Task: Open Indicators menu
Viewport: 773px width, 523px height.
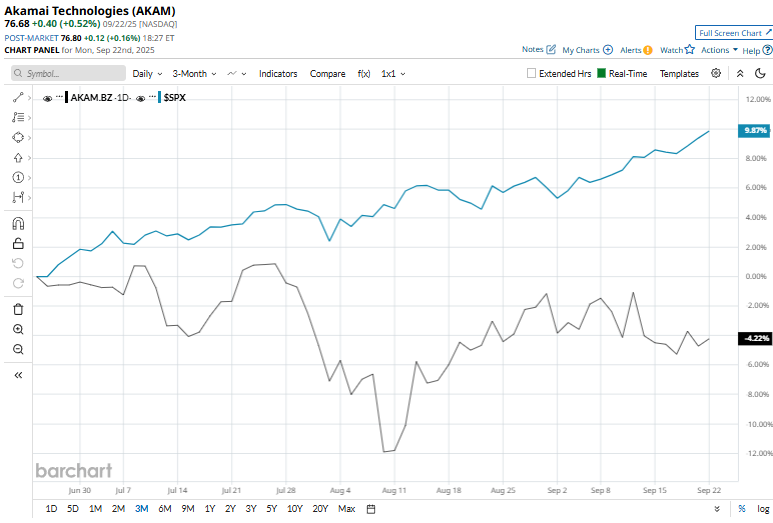Action: [x=278, y=73]
